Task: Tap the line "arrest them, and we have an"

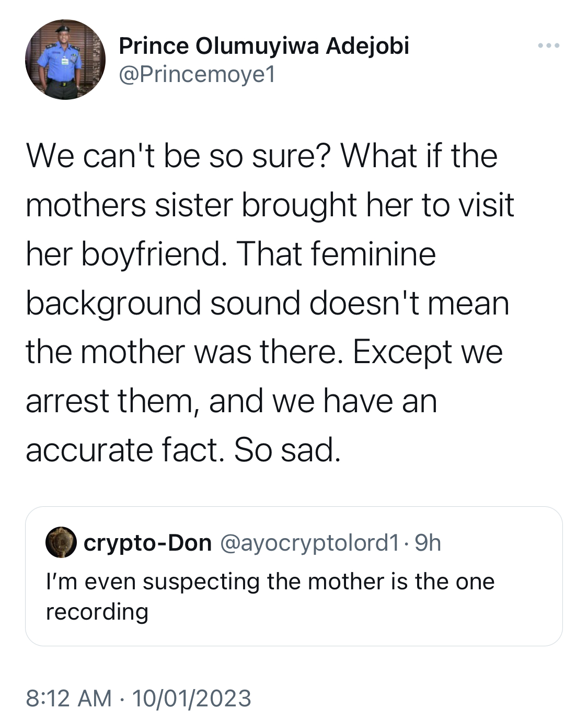Action: point(232,401)
